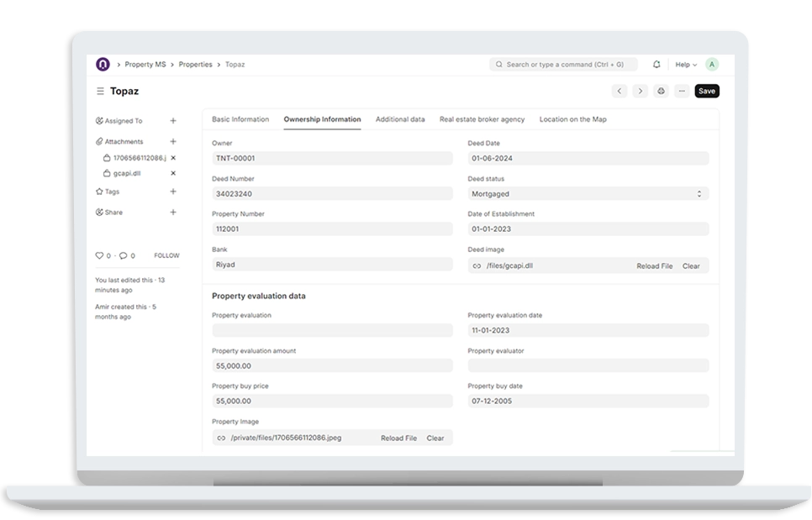Screen dimensions: 812x520
Task: Click Reload File for Deed image
Action: pyautogui.click(x=654, y=266)
